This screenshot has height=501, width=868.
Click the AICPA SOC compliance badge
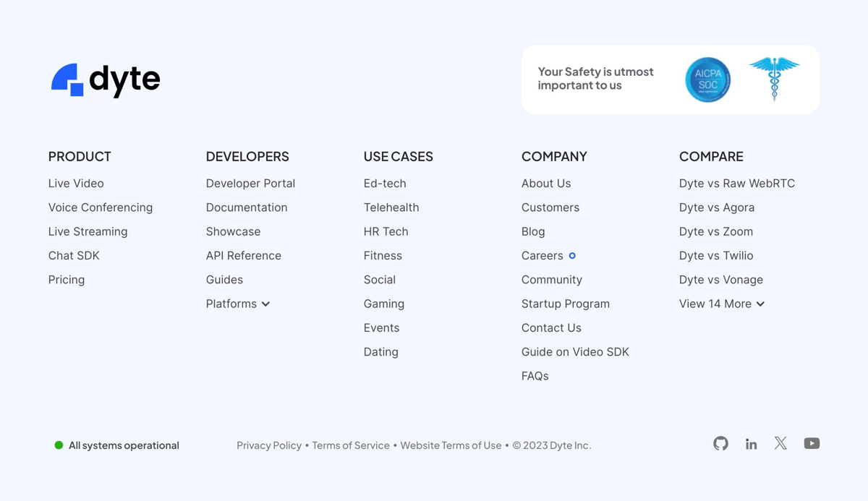707,80
